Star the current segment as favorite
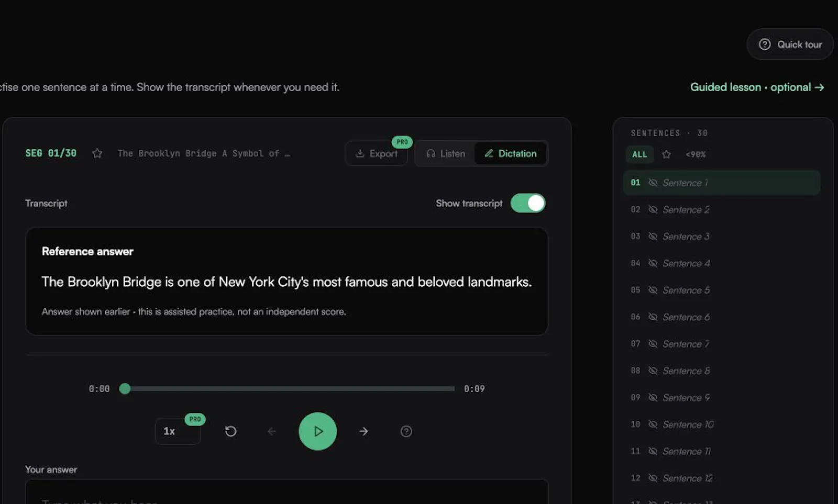The height and width of the screenshot is (504, 838). click(97, 153)
